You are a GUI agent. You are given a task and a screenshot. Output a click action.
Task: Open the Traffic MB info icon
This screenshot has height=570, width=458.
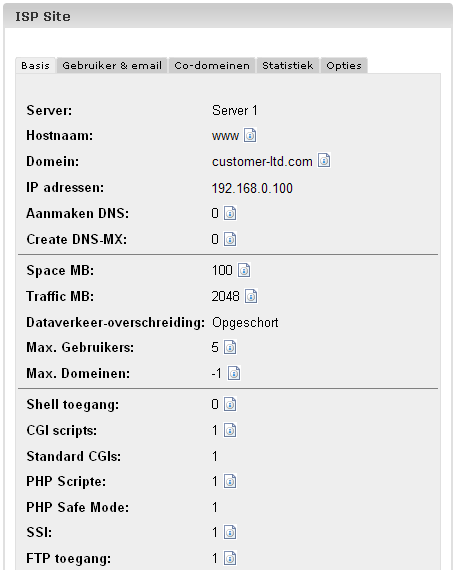[x=251, y=296]
